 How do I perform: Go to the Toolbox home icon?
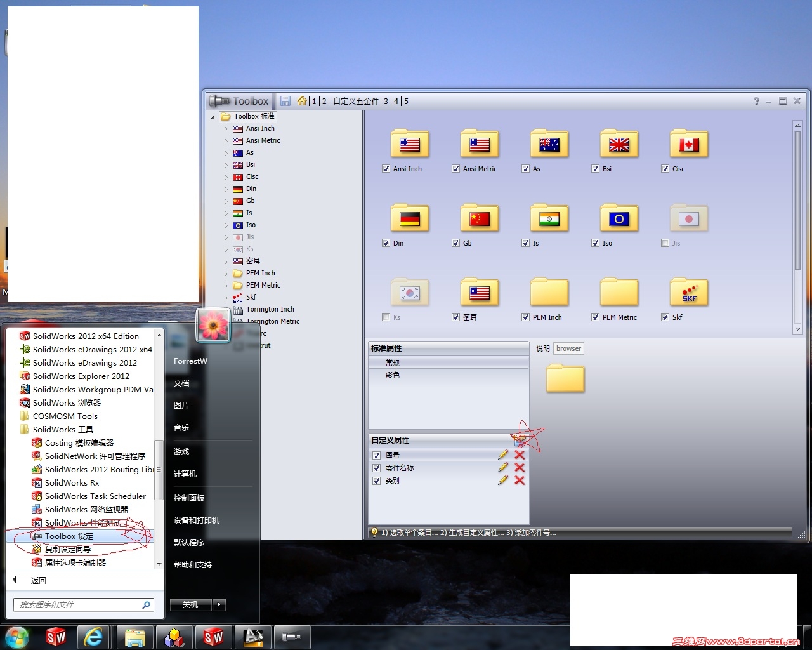(x=302, y=101)
